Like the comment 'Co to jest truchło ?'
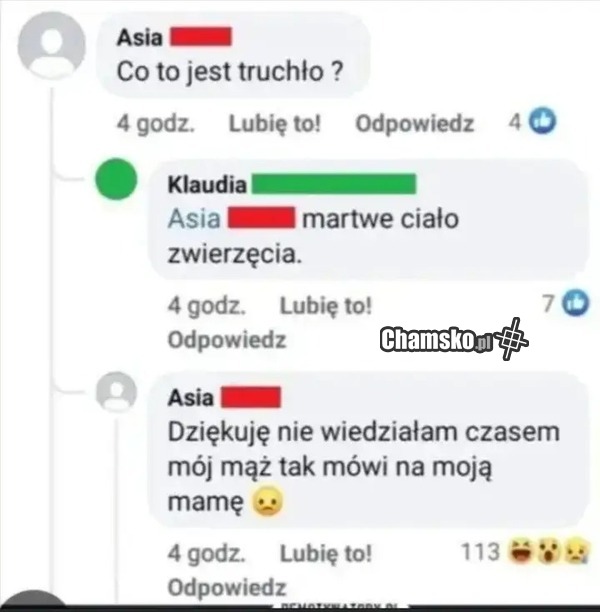This screenshot has height=612, width=600. (274, 123)
